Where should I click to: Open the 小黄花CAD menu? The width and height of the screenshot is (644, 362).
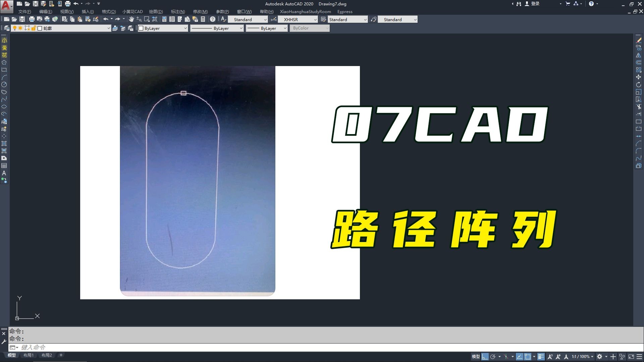point(132,12)
